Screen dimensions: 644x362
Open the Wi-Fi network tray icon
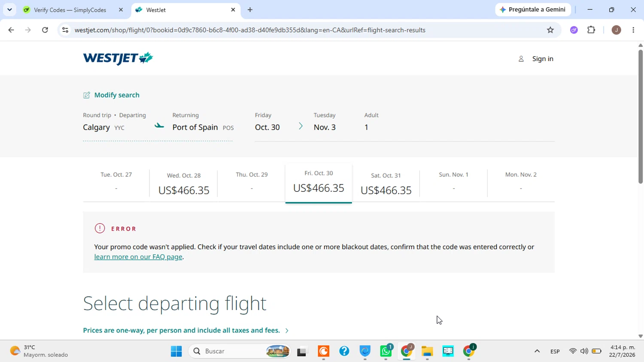(x=573, y=351)
